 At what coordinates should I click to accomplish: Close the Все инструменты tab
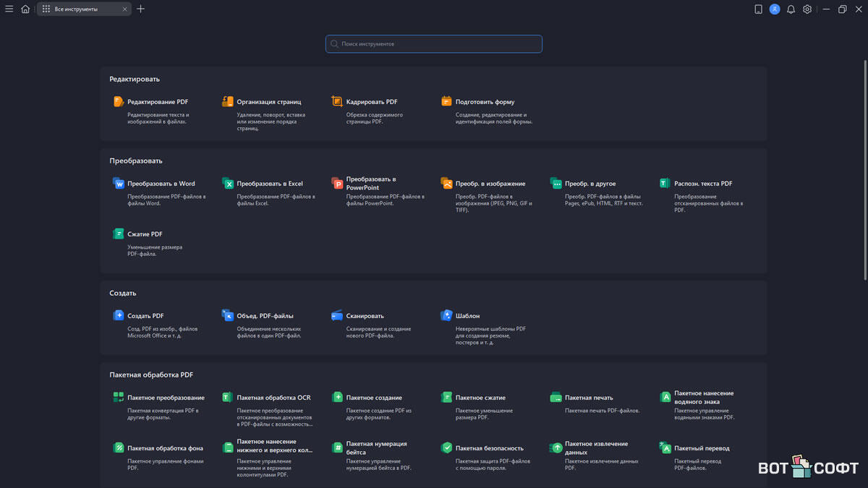124,9
